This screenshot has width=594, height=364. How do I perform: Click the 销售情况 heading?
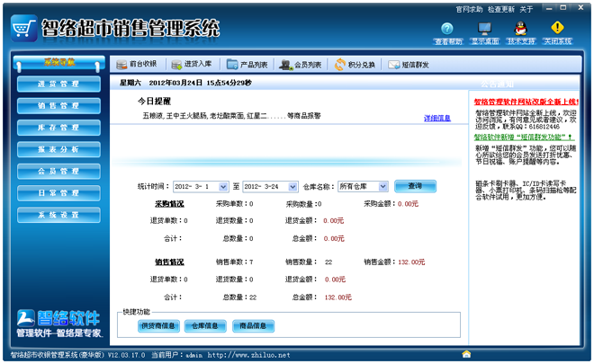(x=169, y=262)
